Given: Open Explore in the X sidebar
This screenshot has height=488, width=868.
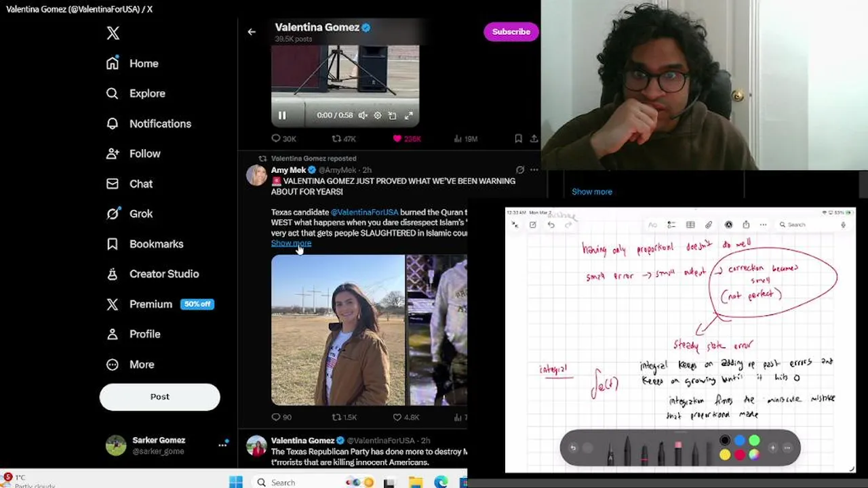Looking at the screenshot, I should [136, 94].
